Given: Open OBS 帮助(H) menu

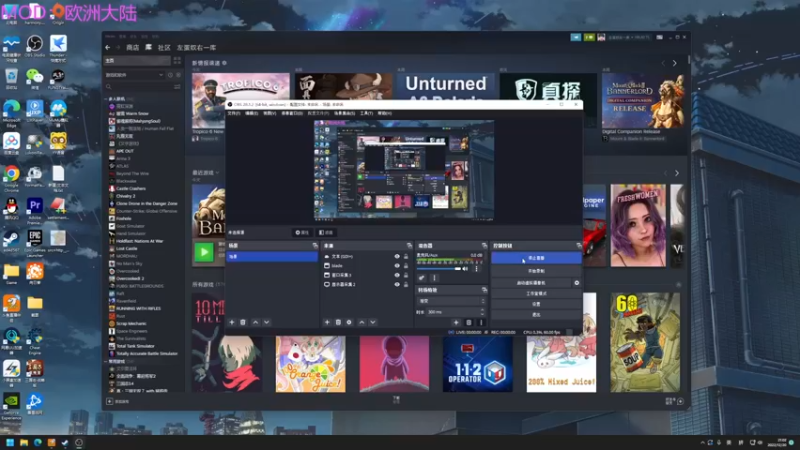Looking at the screenshot, I should 385,113.
